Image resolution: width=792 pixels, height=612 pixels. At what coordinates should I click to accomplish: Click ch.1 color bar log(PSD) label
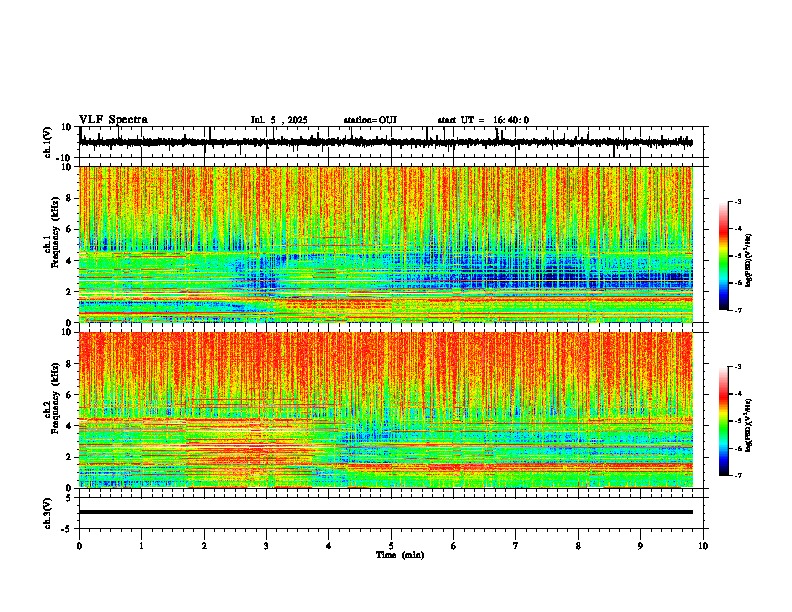749,261
